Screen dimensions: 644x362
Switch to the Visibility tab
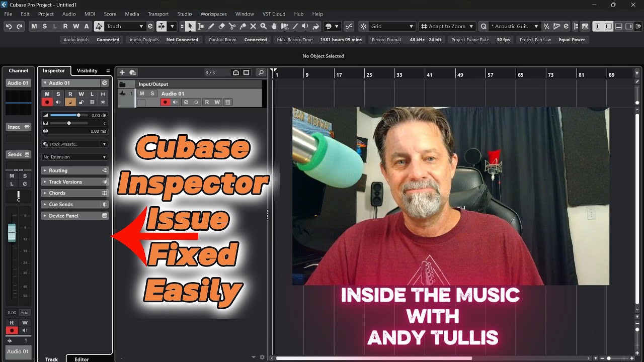pyautogui.click(x=87, y=71)
